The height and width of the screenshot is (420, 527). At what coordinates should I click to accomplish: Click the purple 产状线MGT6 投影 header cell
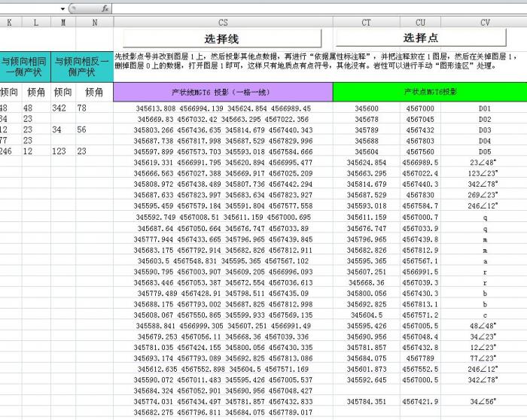point(223,92)
